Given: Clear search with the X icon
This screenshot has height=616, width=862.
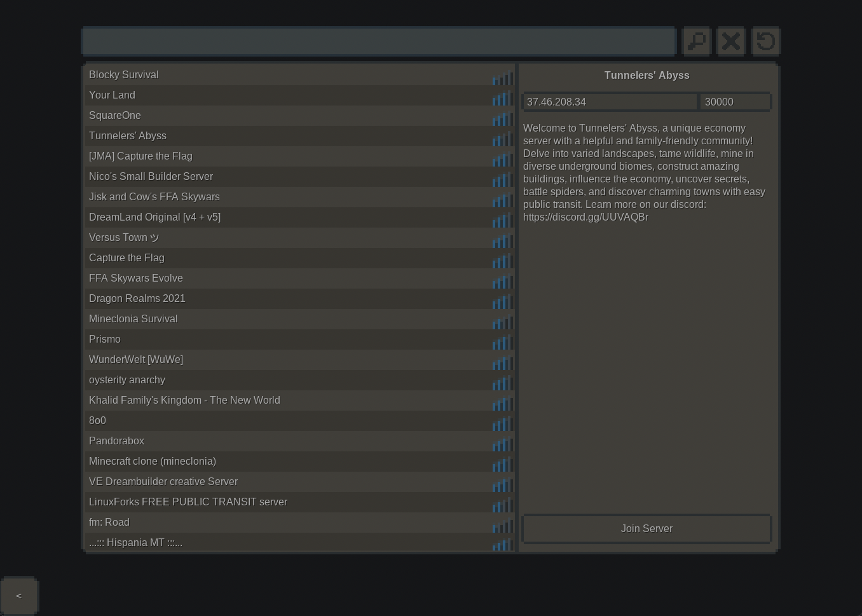Looking at the screenshot, I should 731,41.
